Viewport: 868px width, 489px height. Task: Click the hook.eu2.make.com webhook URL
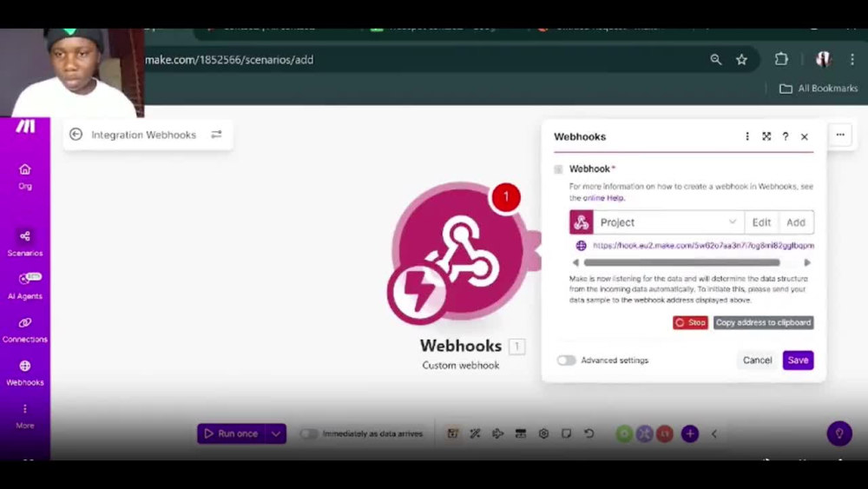(x=703, y=245)
